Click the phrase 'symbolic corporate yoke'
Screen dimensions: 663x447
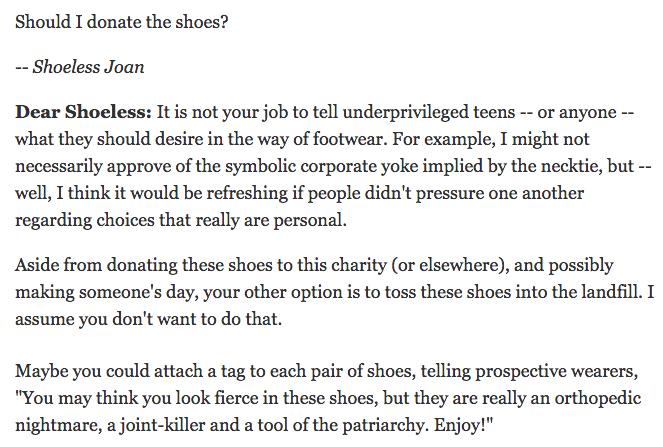(x=322, y=167)
